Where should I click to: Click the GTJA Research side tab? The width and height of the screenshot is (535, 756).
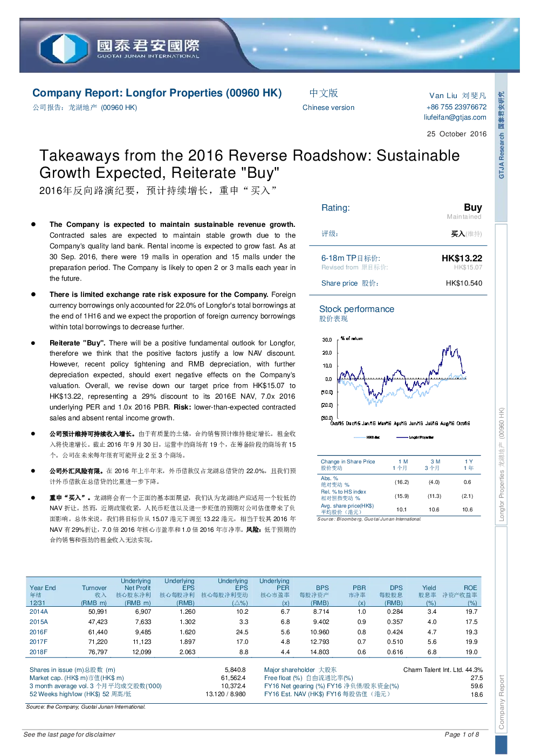point(501,147)
